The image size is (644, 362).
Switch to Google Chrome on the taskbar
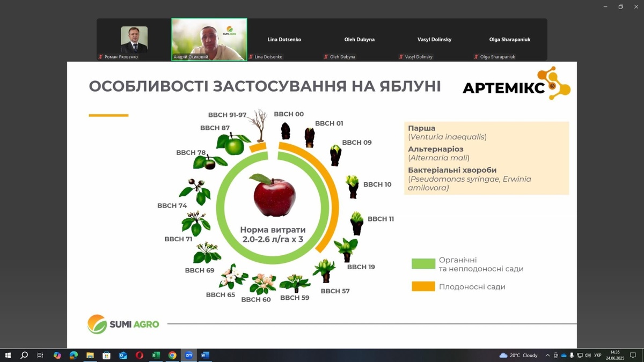[172, 355]
